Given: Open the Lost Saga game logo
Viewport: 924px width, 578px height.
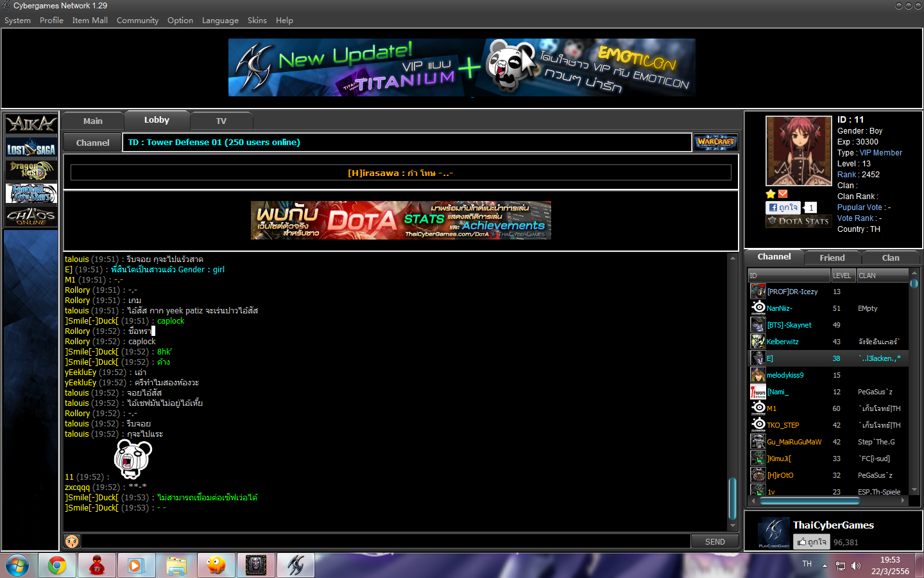Looking at the screenshot, I should (x=31, y=148).
